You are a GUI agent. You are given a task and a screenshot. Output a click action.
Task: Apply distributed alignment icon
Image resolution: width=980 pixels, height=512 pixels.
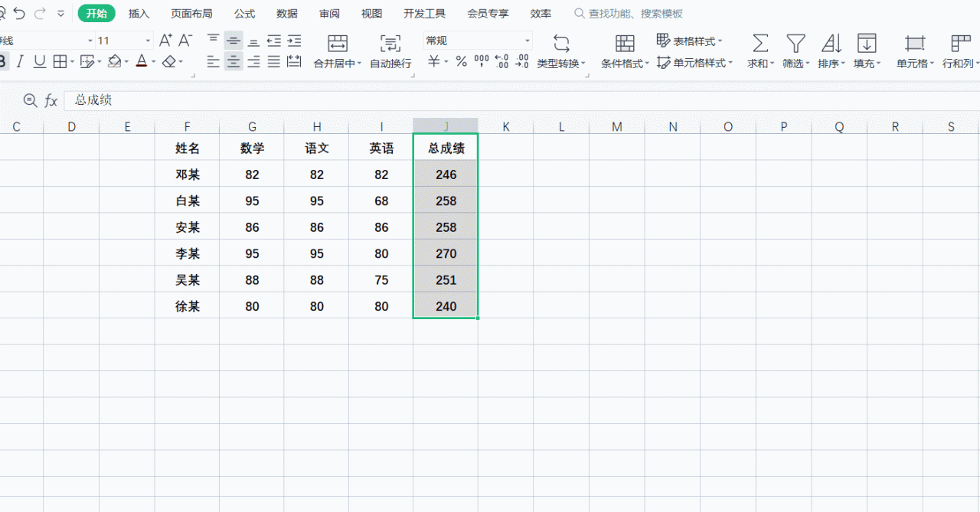coord(294,62)
